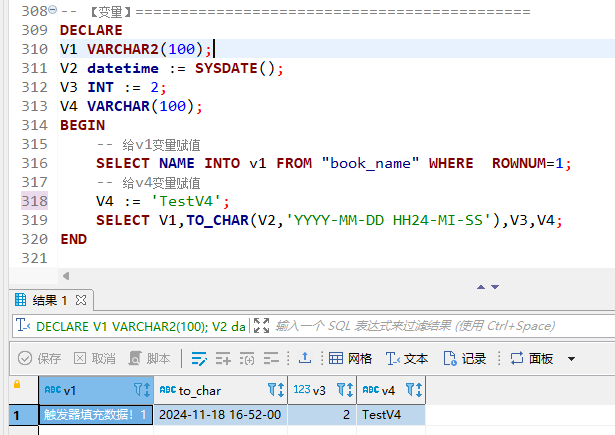Screen dimensions: 615x435
Task: Click the edit cell value icon
Action: (198, 358)
